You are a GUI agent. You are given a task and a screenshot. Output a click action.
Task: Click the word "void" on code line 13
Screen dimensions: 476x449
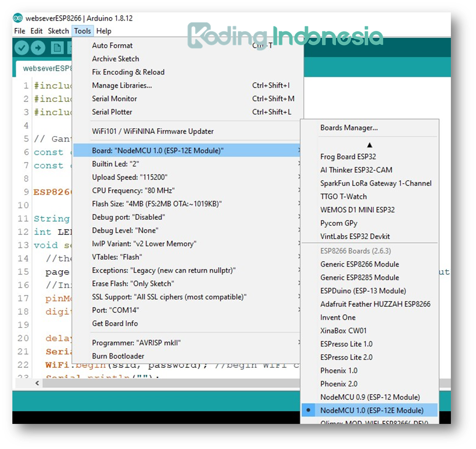point(46,245)
